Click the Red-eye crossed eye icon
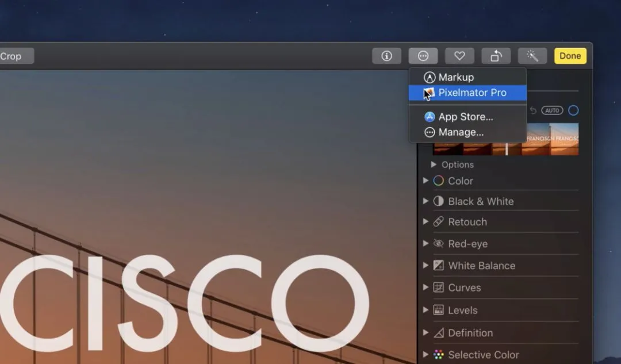 (438, 244)
